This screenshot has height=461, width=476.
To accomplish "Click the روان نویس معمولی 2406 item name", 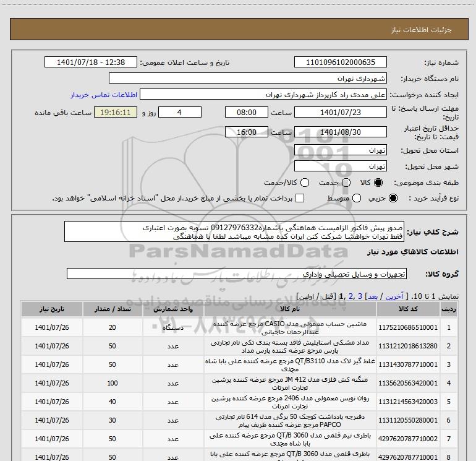I will 290,402.
